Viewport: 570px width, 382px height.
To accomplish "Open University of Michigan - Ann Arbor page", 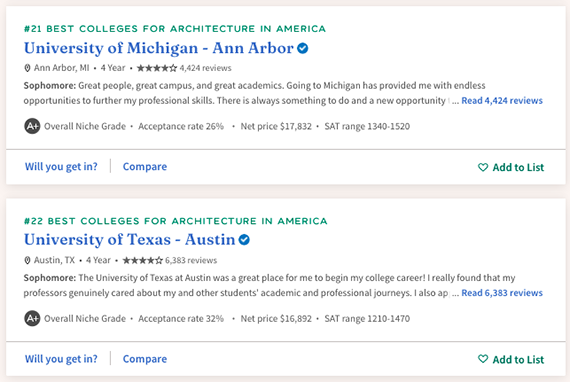I will [158, 48].
